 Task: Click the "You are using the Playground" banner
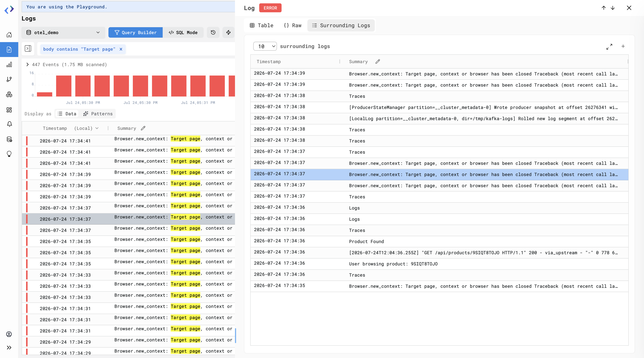tap(128, 7)
